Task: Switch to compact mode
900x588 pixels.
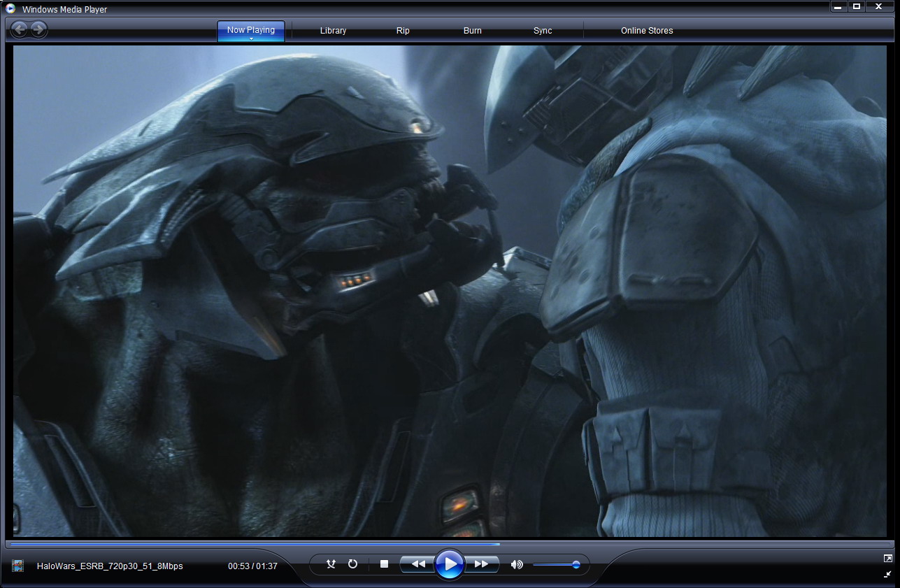Action: click(887, 574)
